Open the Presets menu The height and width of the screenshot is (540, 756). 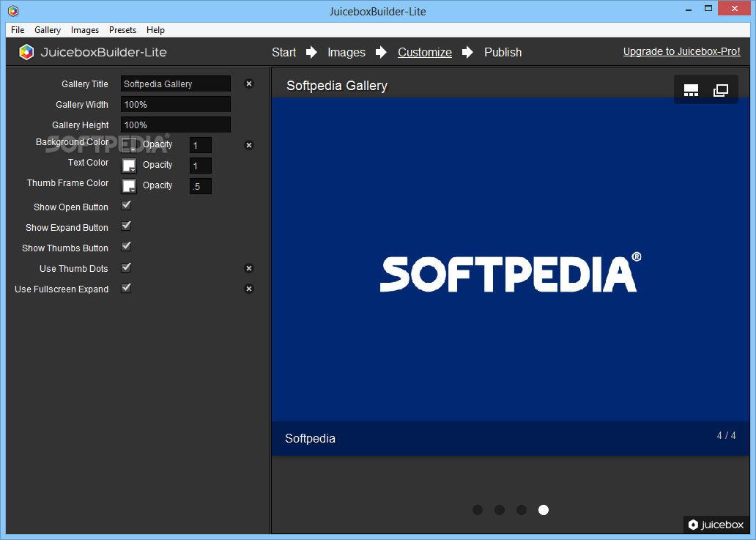[x=122, y=30]
